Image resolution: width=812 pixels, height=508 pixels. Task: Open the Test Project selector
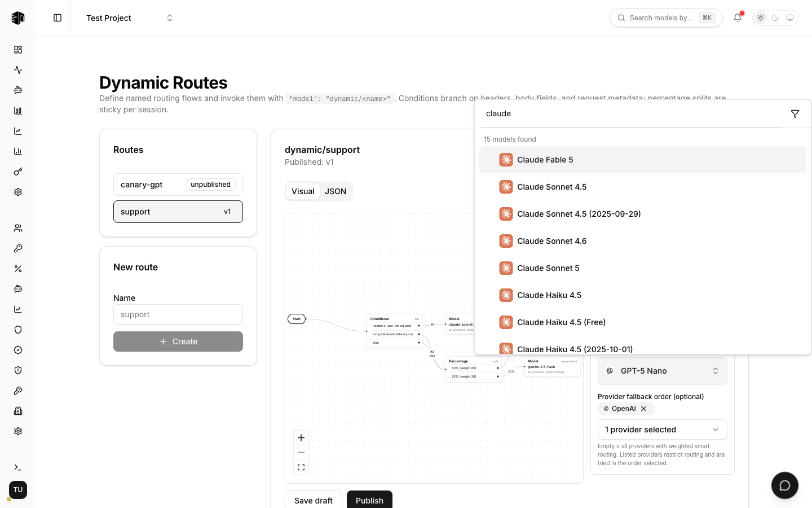(130, 18)
